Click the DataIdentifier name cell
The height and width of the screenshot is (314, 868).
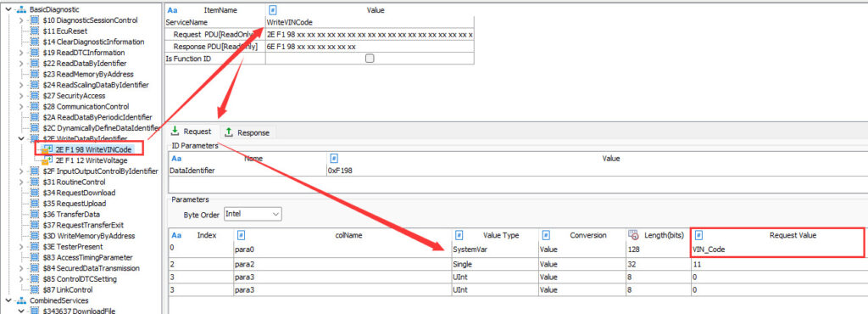247,171
